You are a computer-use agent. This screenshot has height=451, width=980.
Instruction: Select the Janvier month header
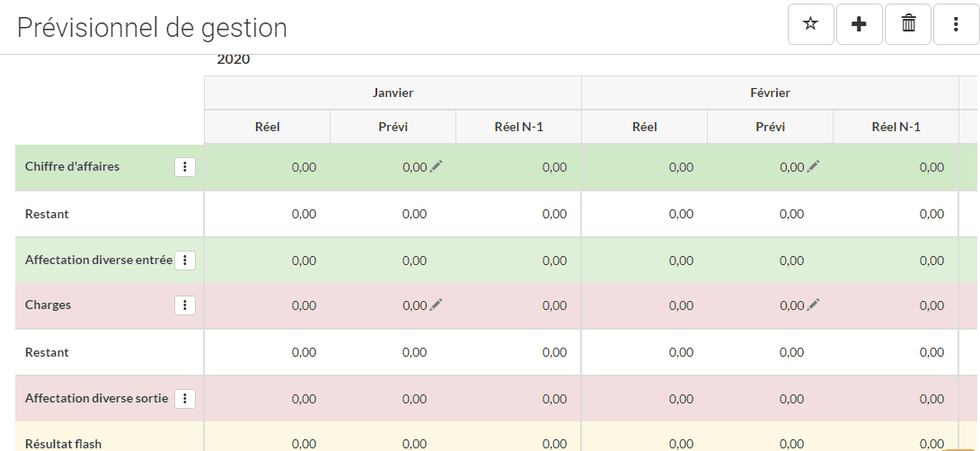(x=393, y=93)
